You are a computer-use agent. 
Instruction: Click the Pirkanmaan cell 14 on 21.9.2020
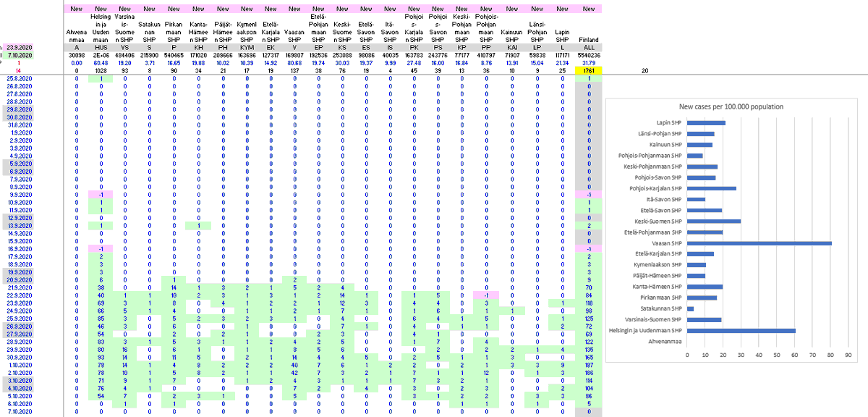point(174,287)
